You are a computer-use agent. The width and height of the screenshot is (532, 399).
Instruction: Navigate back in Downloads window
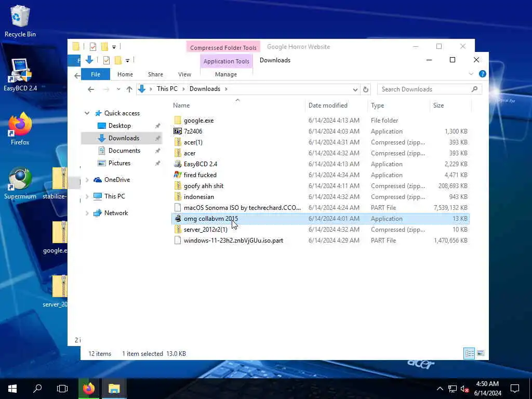point(90,89)
